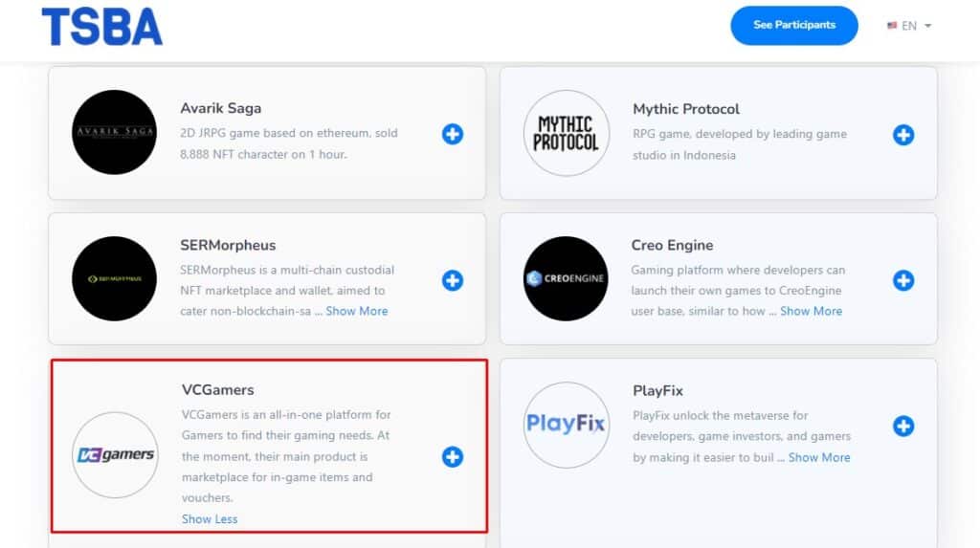
Task: Select the VCGamers logo thumbnail
Action: (x=115, y=455)
